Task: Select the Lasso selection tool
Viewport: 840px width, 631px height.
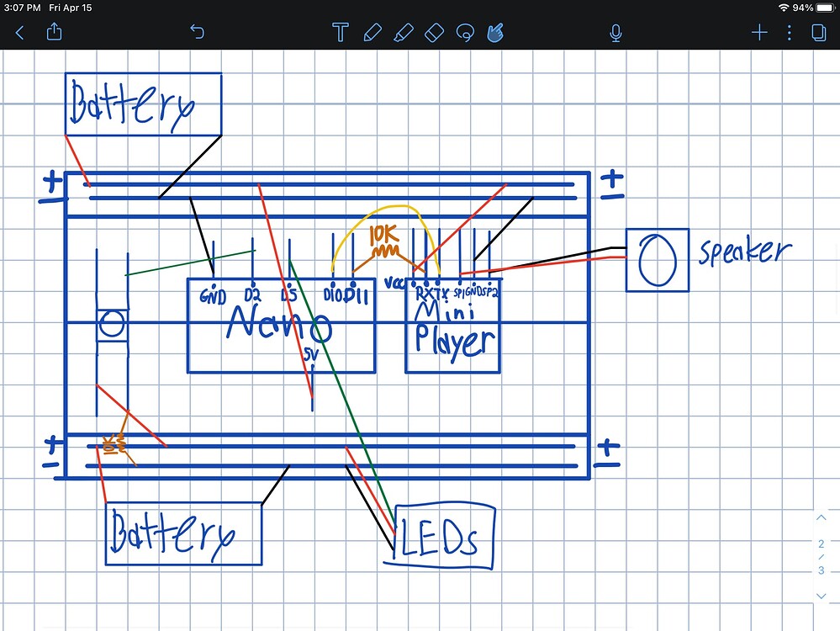Action: (465, 32)
